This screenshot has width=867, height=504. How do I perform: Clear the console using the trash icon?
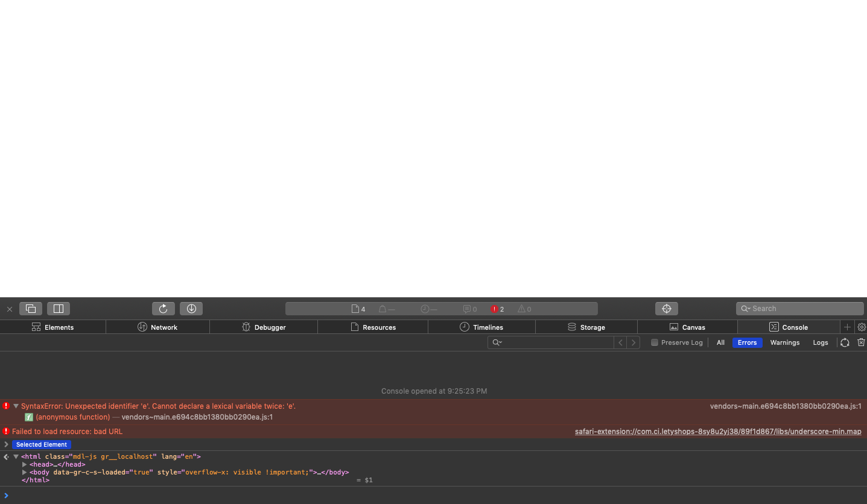tap(860, 342)
